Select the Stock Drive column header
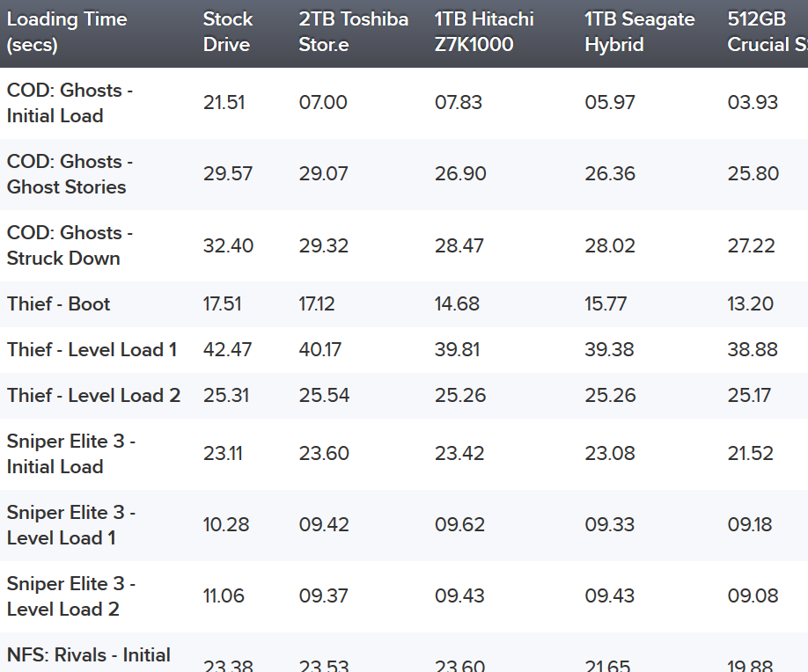Image resolution: width=808 pixels, height=672 pixels. pos(227,32)
